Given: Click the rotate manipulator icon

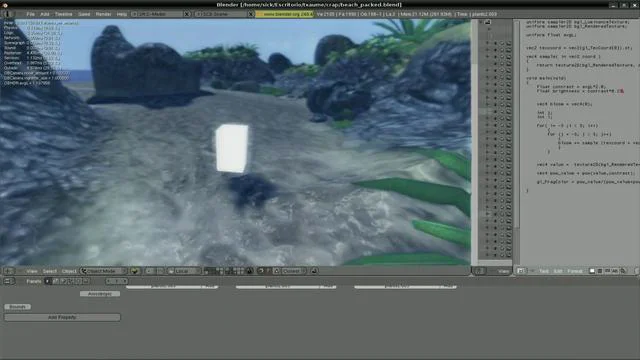Looking at the screenshot, I should pyautogui.click(x=260, y=271).
